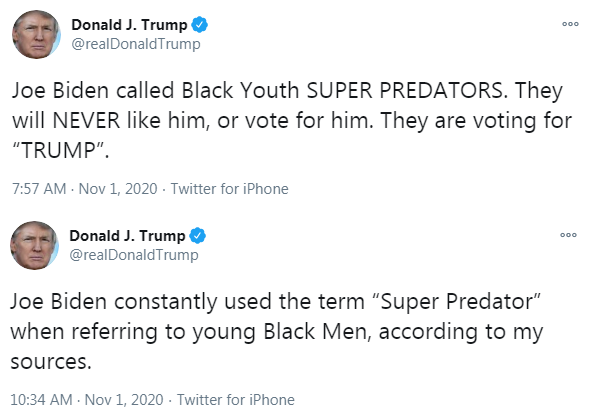The width and height of the screenshot is (598, 414).
Task: Click the 10:34 AM timestamp
Action: pyautogui.click(x=41, y=400)
